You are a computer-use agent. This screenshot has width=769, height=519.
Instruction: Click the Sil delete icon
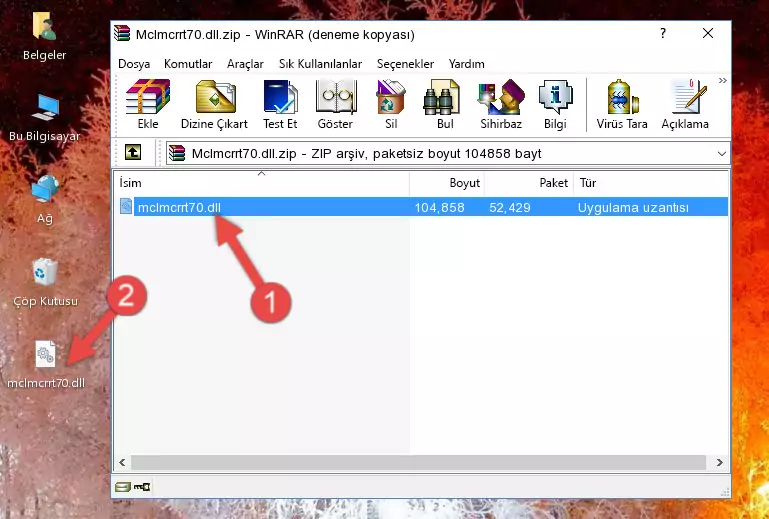point(391,104)
